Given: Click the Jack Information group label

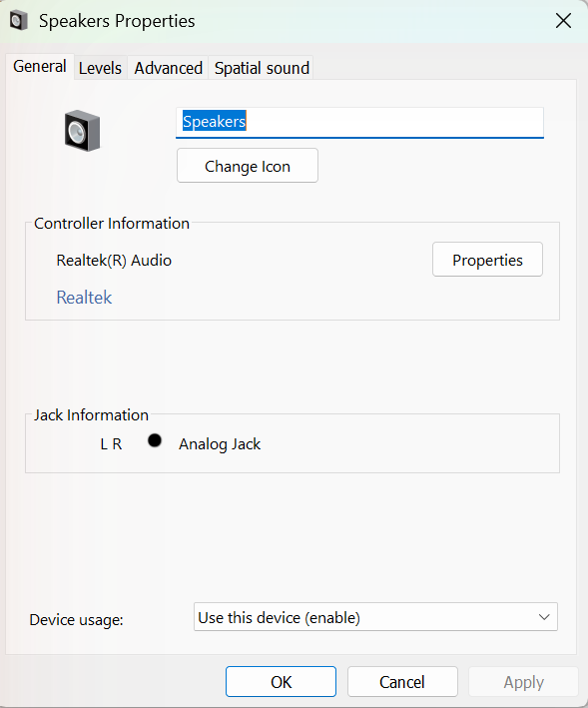Looking at the screenshot, I should (x=91, y=415).
